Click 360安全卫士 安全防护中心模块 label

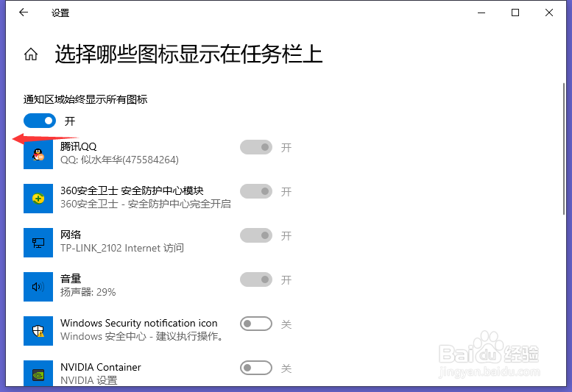[132, 190]
